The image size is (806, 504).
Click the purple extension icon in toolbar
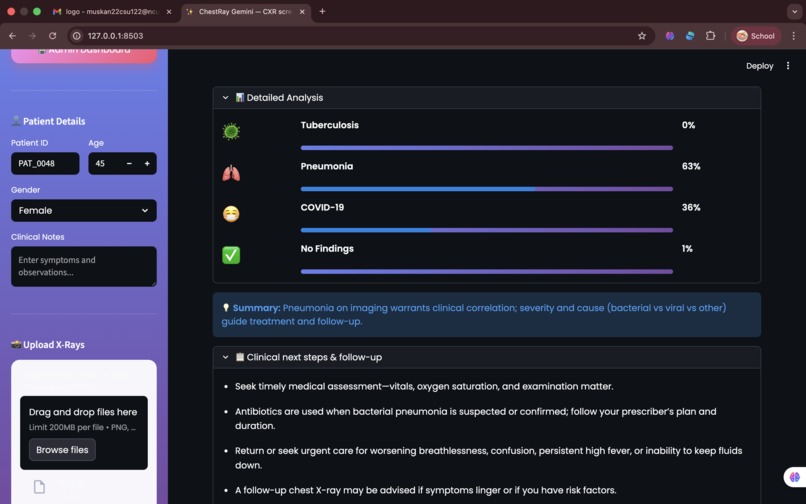pyautogui.click(x=670, y=36)
